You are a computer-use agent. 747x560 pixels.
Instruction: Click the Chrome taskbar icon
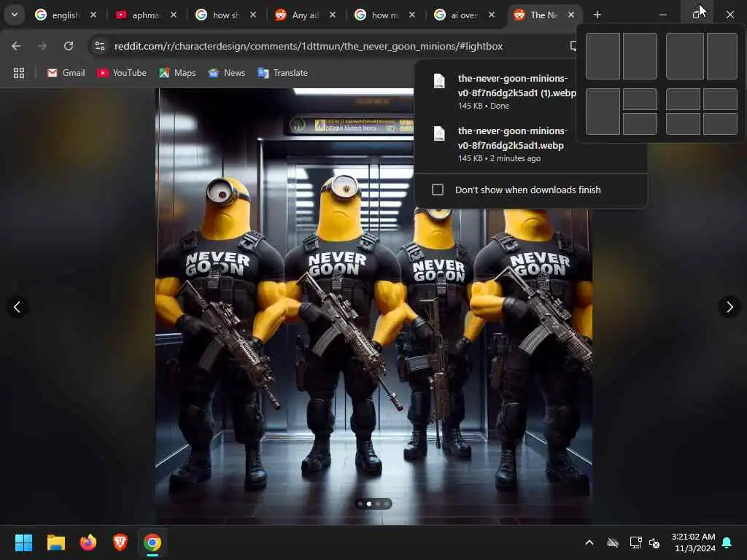[152, 542]
